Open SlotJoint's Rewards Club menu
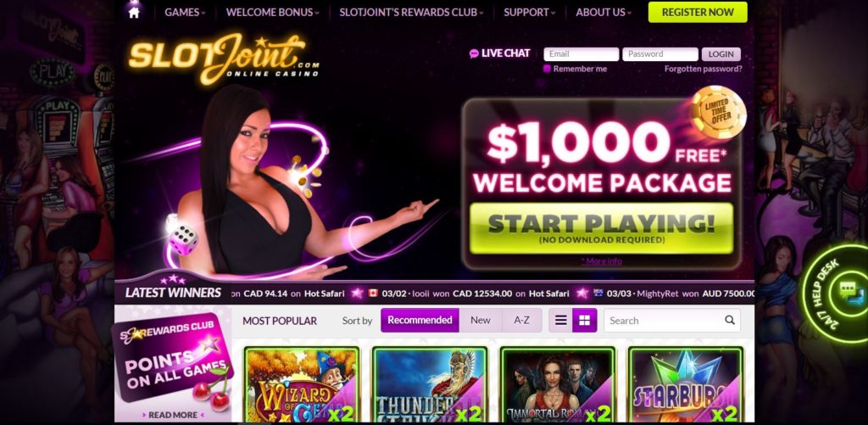 (x=411, y=12)
